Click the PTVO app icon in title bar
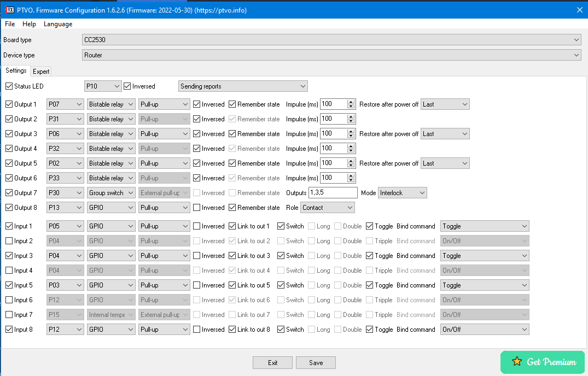 (x=10, y=10)
